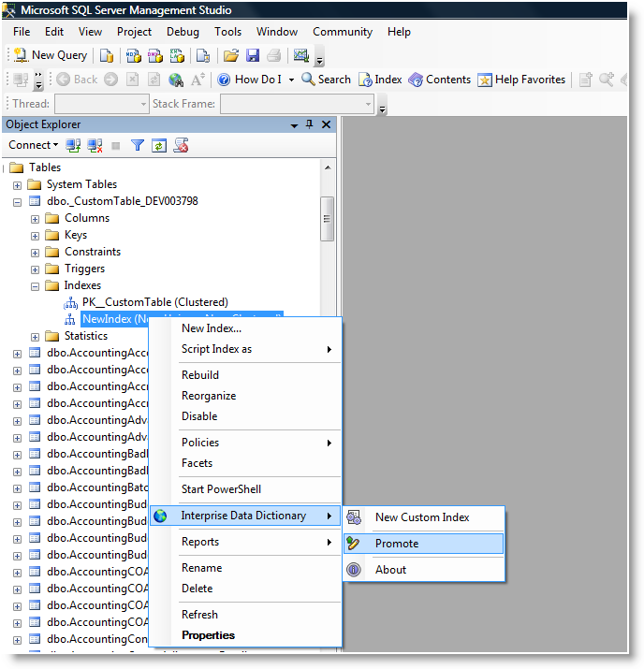Expand the Statistics folder node

[36, 337]
